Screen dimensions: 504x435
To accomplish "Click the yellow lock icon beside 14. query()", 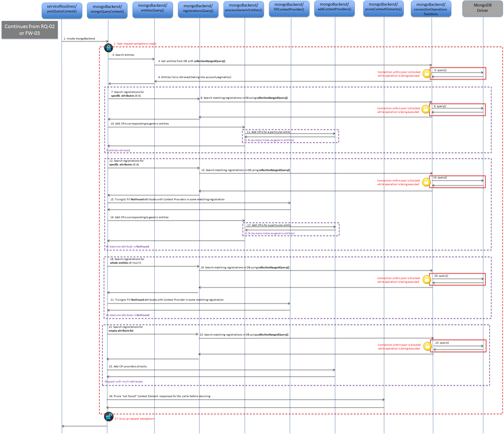I will point(426,182).
